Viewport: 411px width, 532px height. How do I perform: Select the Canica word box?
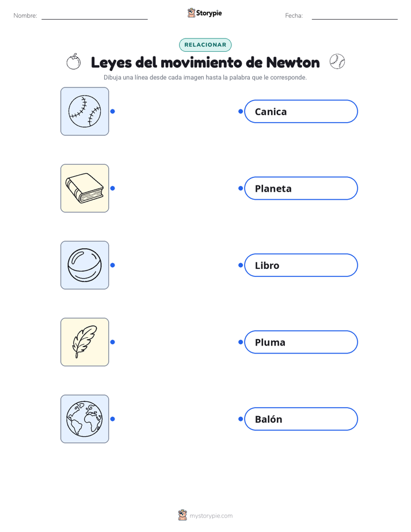(x=301, y=111)
